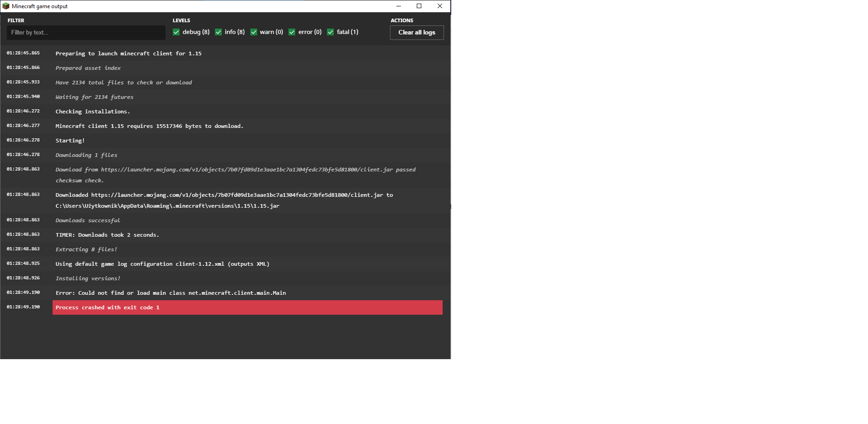Click the Minecraft grass block window icon
Image resolution: width=868 pixels, height=424 pixels.
pos(6,6)
